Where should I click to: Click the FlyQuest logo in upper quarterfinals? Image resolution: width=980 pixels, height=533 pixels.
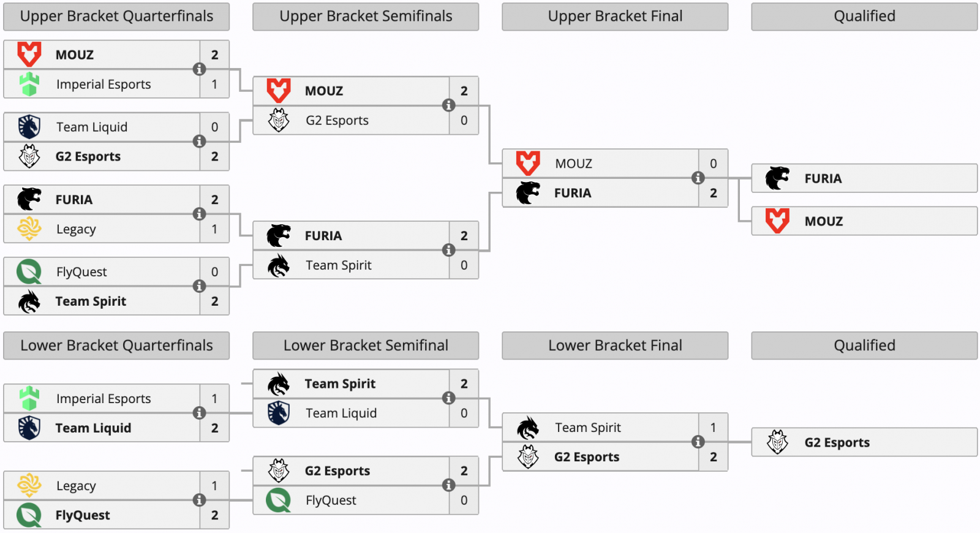point(29,271)
